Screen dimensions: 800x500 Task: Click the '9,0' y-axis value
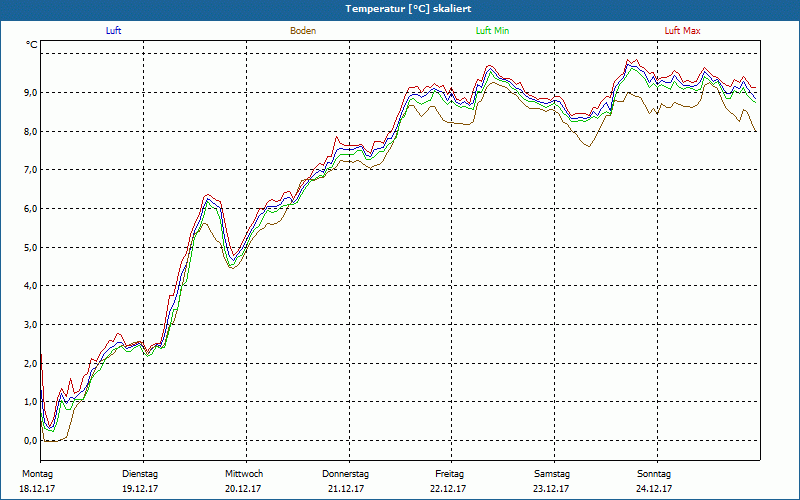point(31,92)
